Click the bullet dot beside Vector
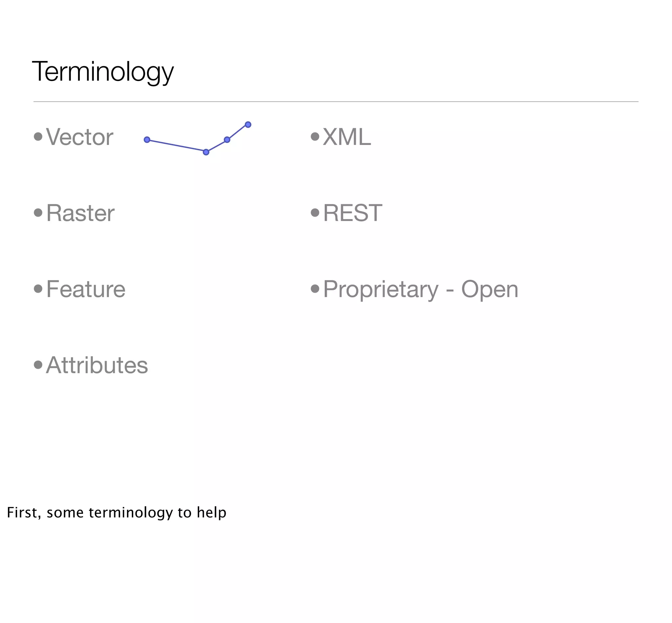 38,136
